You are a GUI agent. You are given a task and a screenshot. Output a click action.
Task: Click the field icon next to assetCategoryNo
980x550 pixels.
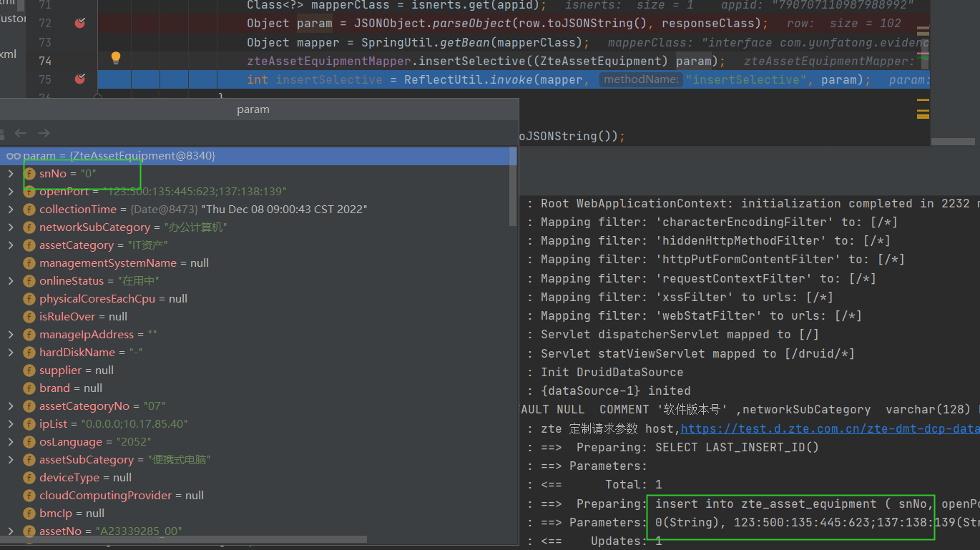29,406
